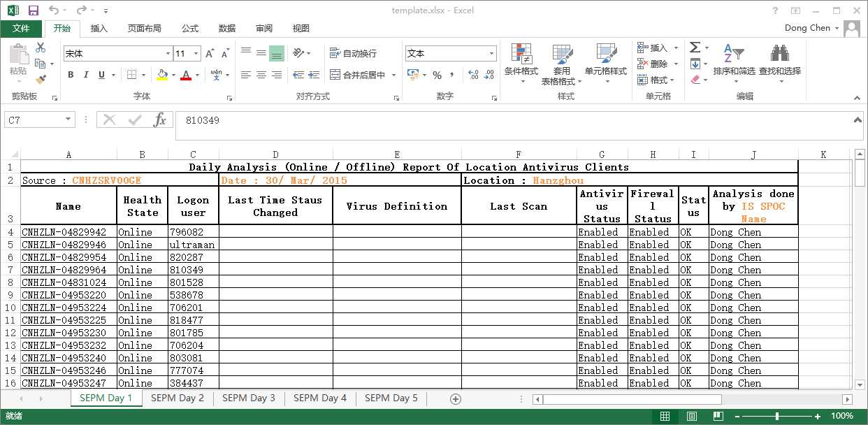Apply yellow fill color bucket
Viewport: 868px width, 425px height.
coord(162,75)
